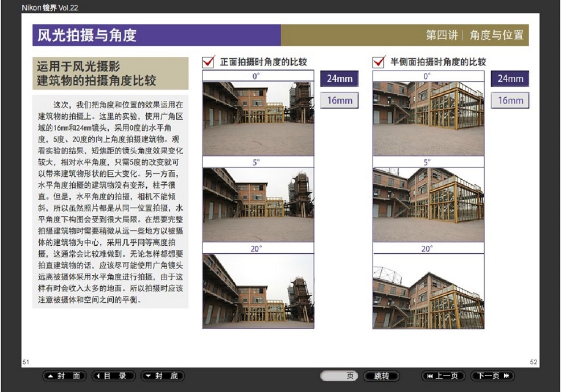The height and width of the screenshot is (392, 561).
Task: Toggle the 半侧面拍摄时角度的比较 checkbox
Action: point(379,61)
